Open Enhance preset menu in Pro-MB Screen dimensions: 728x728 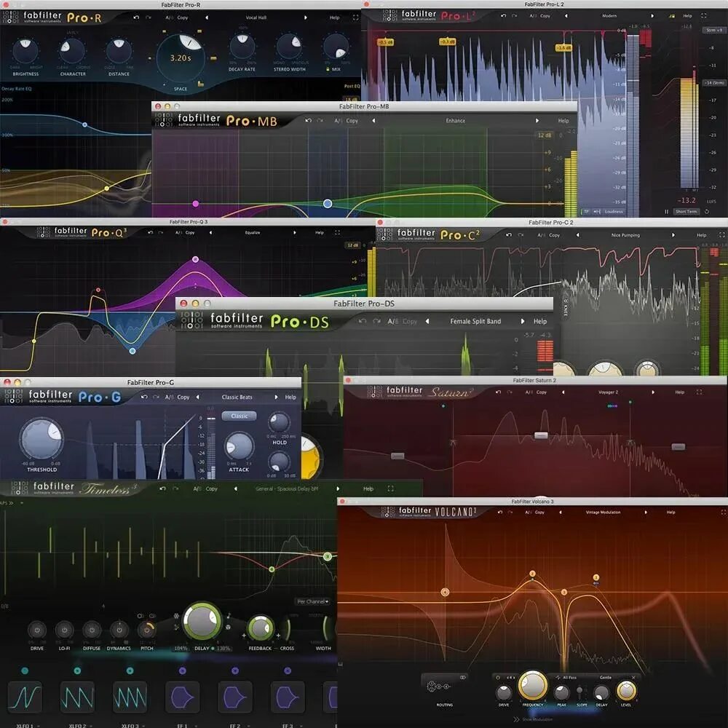pyautogui.click(x=455, y=121)
